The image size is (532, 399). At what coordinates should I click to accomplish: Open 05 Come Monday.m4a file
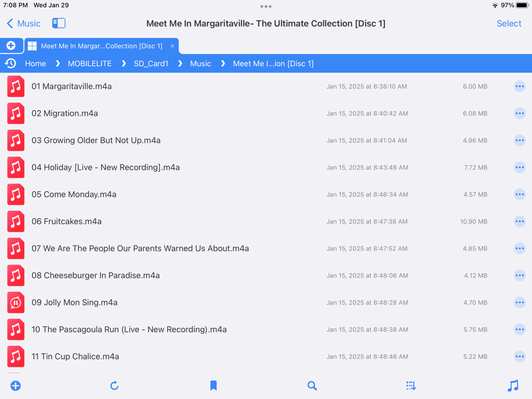[x=74, y=194]
